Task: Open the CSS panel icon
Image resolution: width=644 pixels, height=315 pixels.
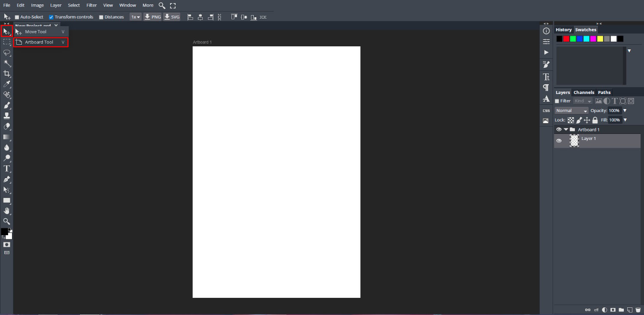Action: [546, 111]
